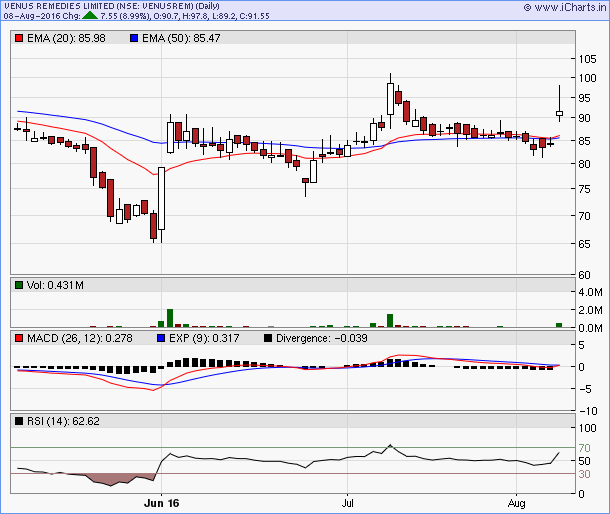Click the black RSI (14) legend swatch
Viewport: 610px width, 514px height.
19,421
